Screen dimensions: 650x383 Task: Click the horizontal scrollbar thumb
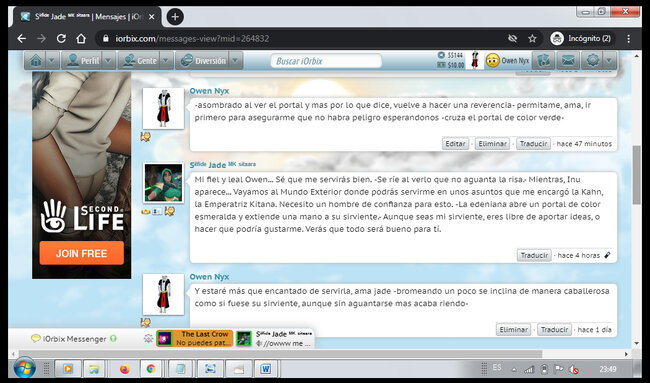tap(280, 354)
